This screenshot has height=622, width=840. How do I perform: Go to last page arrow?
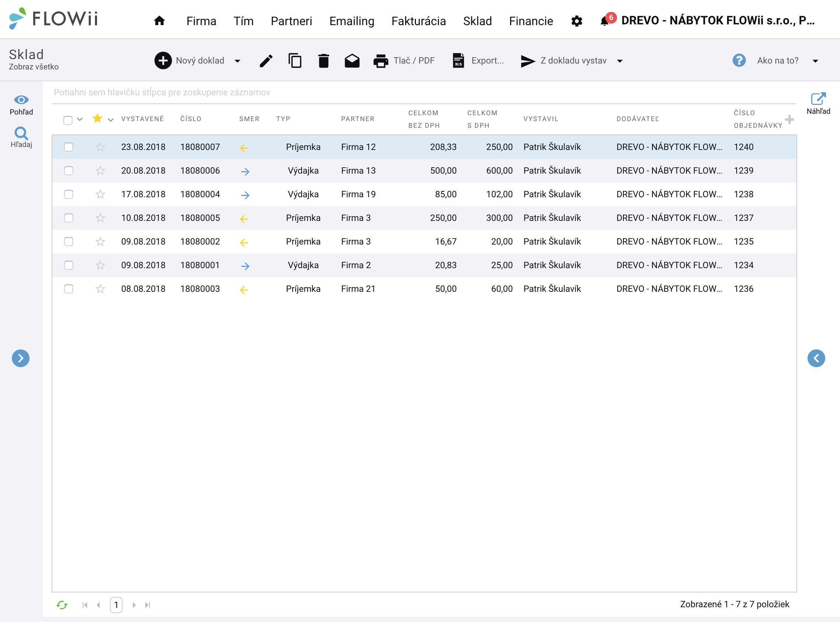148,605
